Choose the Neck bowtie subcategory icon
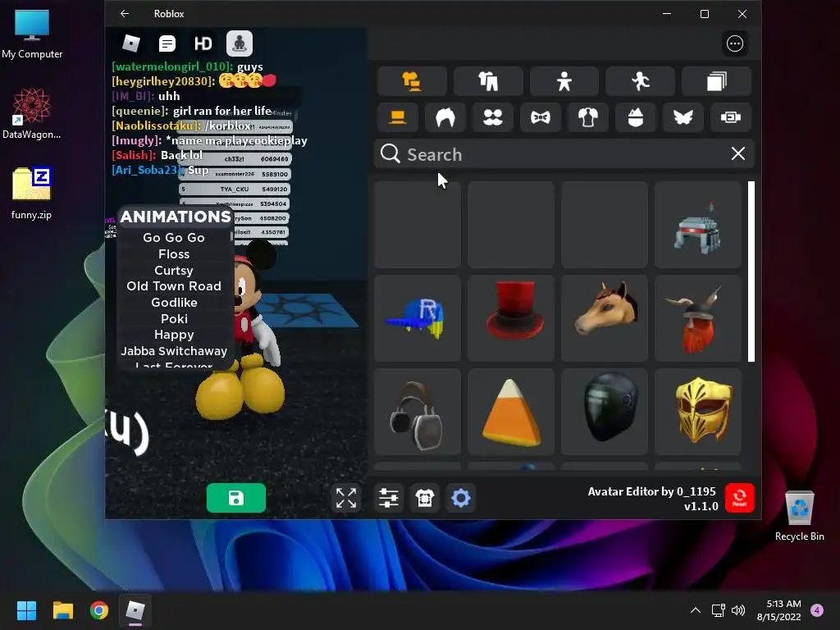This screenshot has height=630, width=840. [541, 117]
